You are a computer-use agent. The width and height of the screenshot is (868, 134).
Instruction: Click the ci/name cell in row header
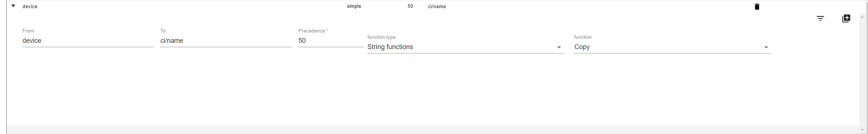point(437,6)
